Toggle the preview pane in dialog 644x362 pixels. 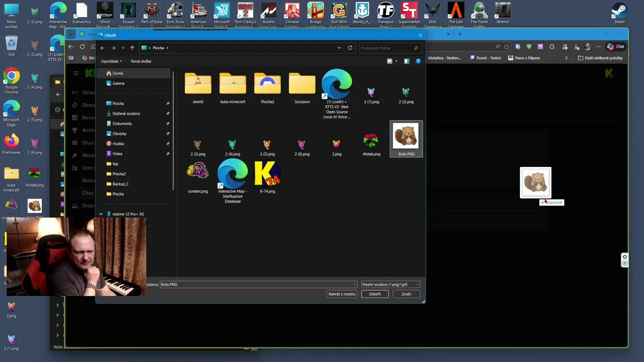407,61
